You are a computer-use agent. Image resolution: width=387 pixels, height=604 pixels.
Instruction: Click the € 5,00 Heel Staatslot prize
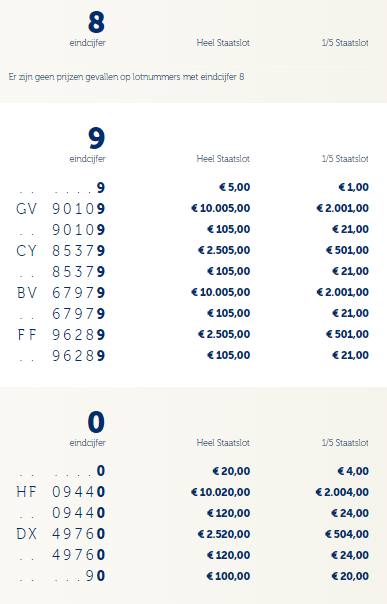(x=235, y=188)
